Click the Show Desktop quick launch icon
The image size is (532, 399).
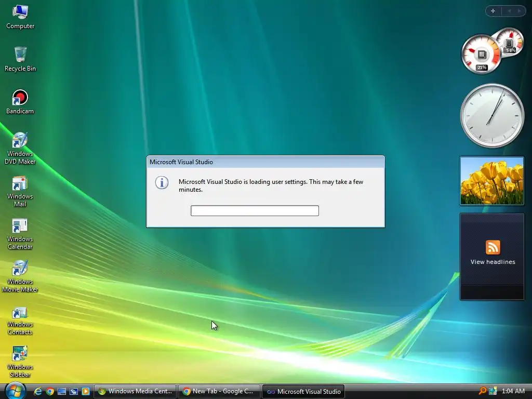[62, 391]
